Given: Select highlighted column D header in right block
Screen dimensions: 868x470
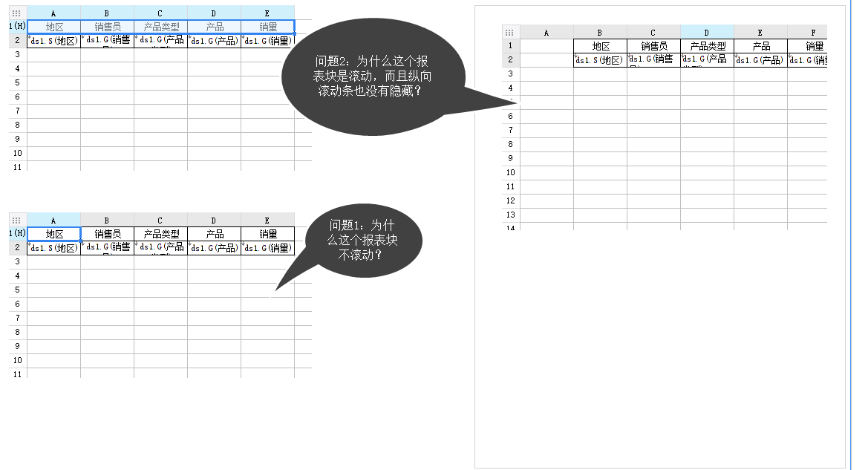Looking at the screenshot, I should pos(707,33).
